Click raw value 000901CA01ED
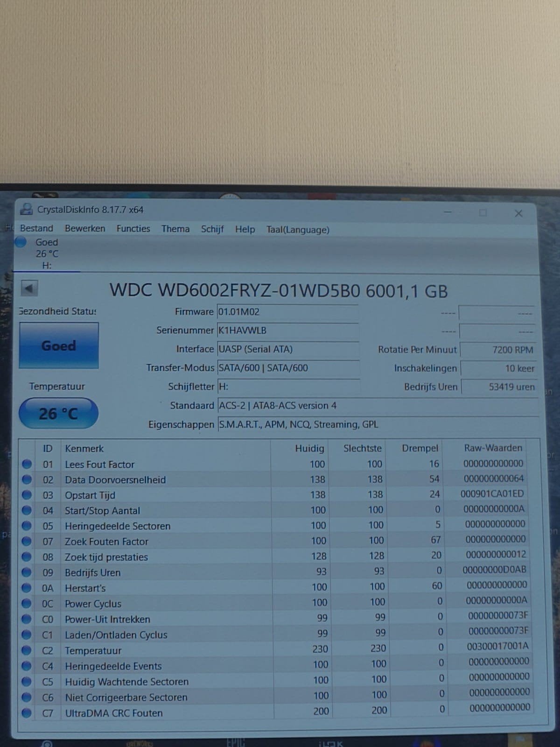Image resolution: width=560 pixels, height=747 pixels. (x=492, y=493)
